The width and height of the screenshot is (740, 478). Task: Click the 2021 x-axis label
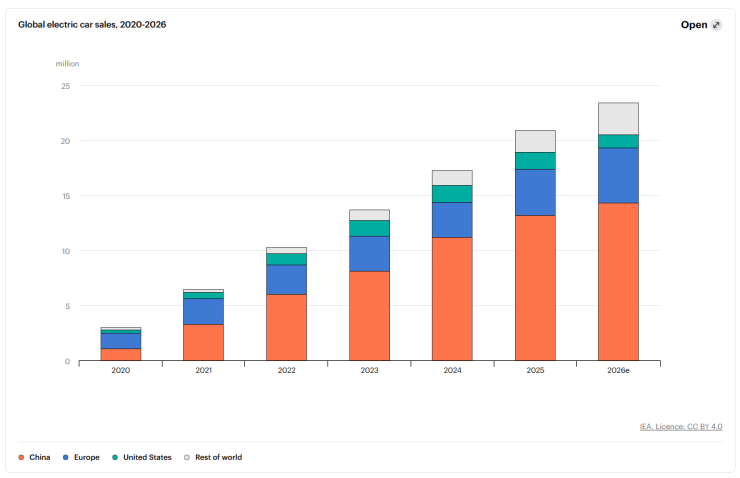click(203, 370)
